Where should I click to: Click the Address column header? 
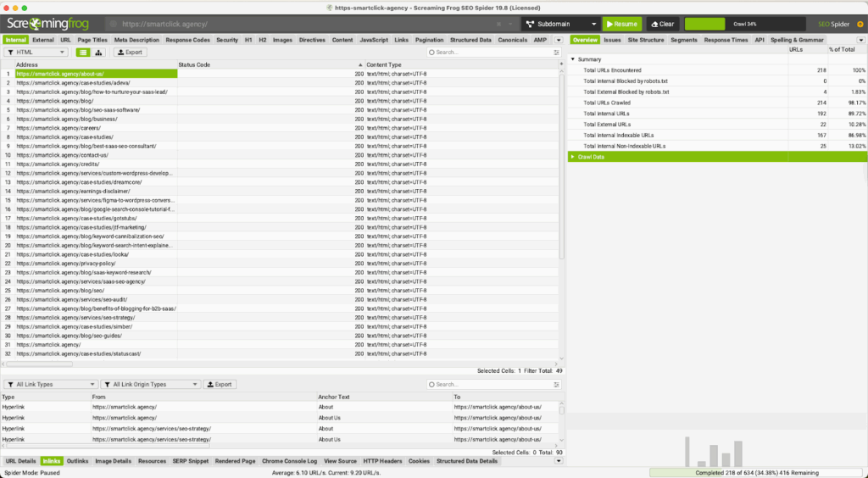pyautogui.click(x=96, y=64)
